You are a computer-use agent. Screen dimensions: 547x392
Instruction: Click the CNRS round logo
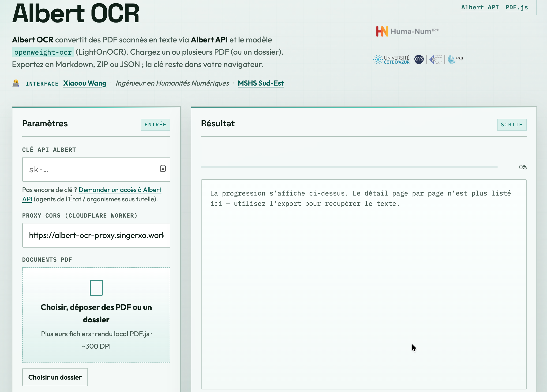[x=419, y=59]
